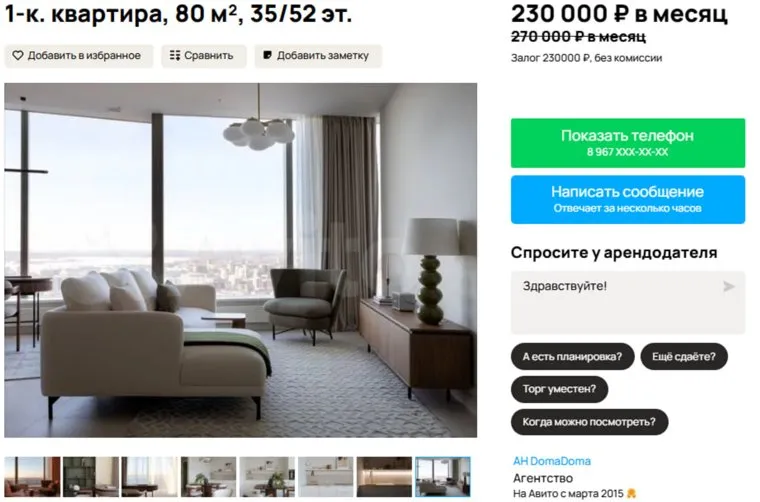Viewport: 760px width, 502px height.
Task: Focus the Здравствуйте! message input field
Action: point(628,302)
